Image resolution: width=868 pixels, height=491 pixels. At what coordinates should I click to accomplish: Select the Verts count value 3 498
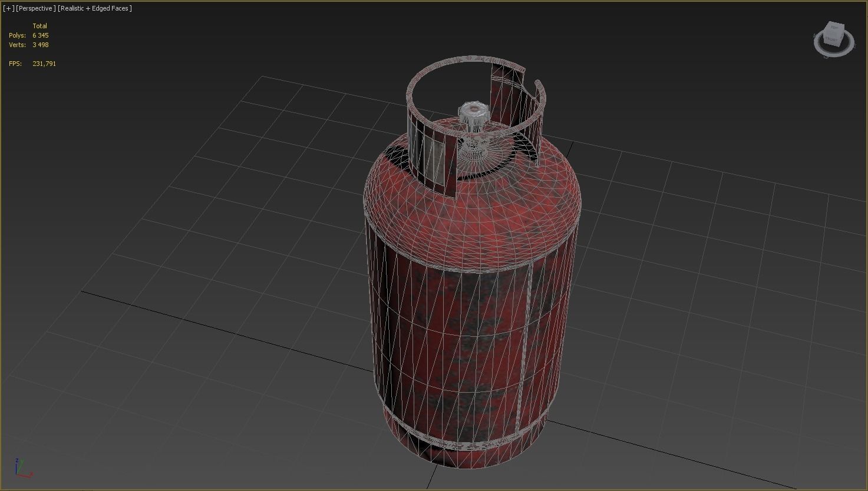[41, 45]
